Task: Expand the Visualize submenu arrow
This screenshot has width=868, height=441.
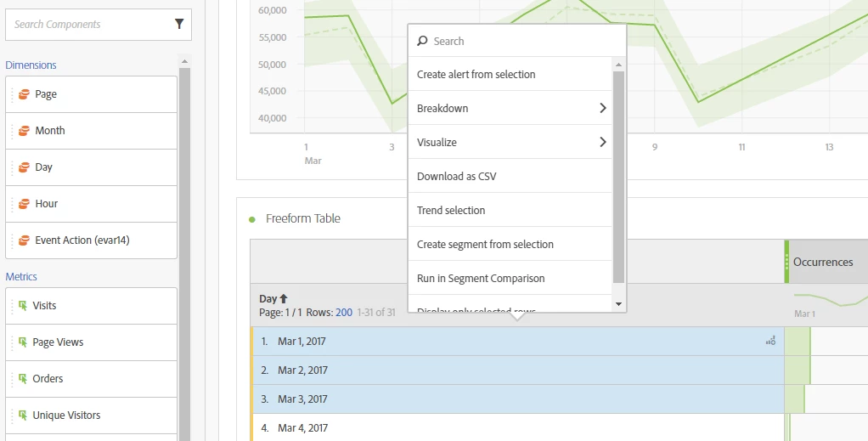Action: pyautogui.click(x=603, y=143)
